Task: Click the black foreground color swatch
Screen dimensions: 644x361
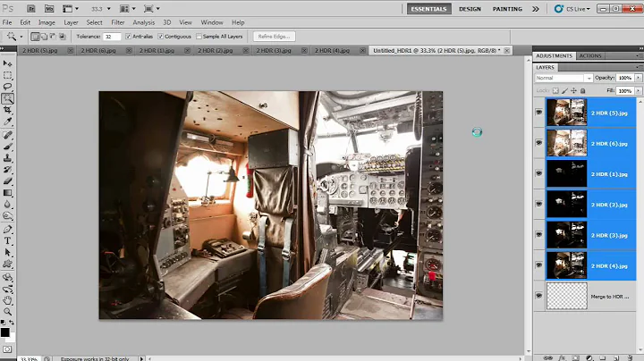Action: click(5, 332)
